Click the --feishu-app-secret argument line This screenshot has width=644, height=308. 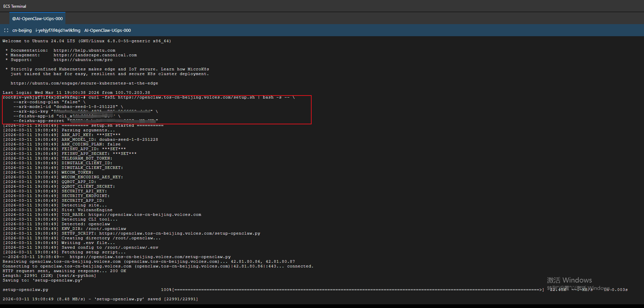pyautogui.click(x=86, y=121)
